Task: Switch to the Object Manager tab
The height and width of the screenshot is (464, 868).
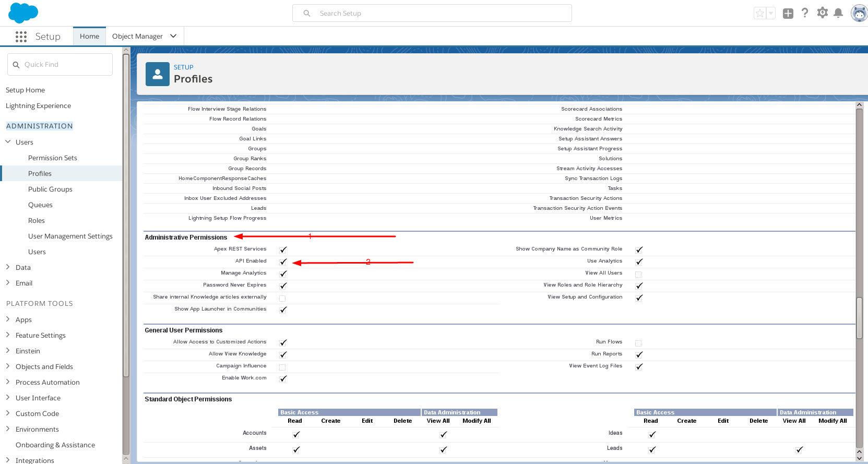Action: [x=137, y=36]
